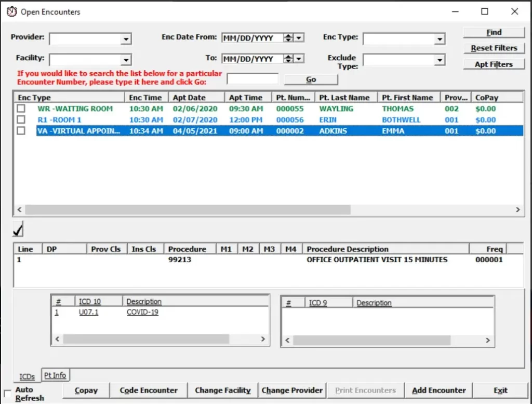Viewport: 532px width, 404px height.
Task: Open the Apt Filters options
Action: coord(493,63)
